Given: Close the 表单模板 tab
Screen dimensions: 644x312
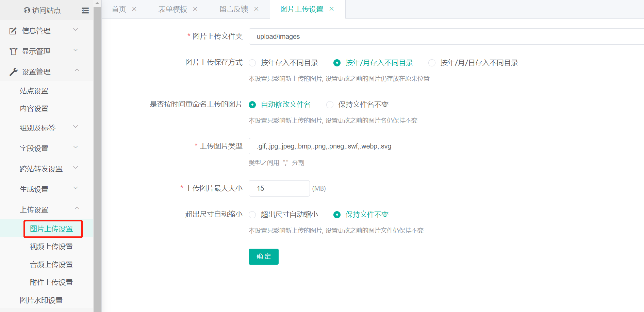Looking at the screenshot, I should pyautogui.click(x=195, y=9).
